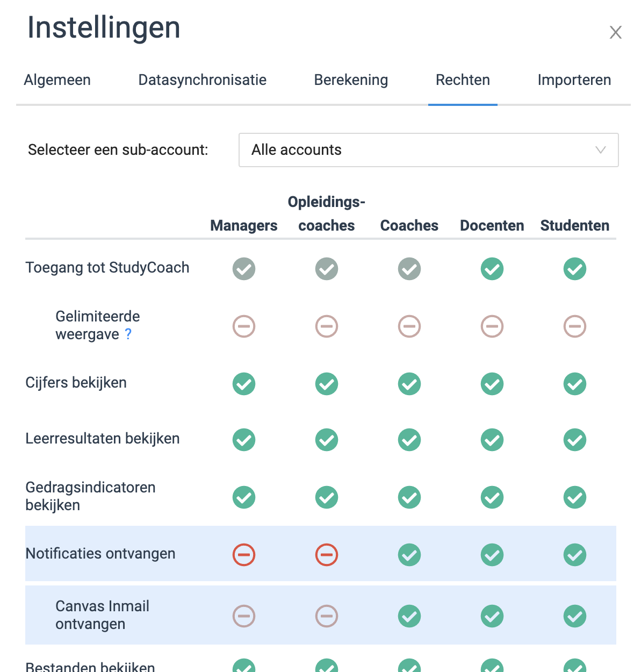Screen dimensions: 641x672
Task: Enable Gelimiteerde weergave for Docenten
Action: point(492,326)
